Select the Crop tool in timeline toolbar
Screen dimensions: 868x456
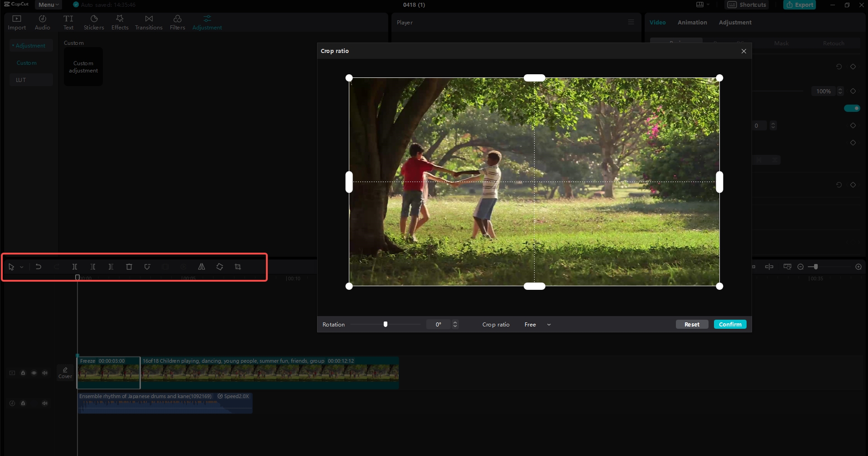click(237, 267)
